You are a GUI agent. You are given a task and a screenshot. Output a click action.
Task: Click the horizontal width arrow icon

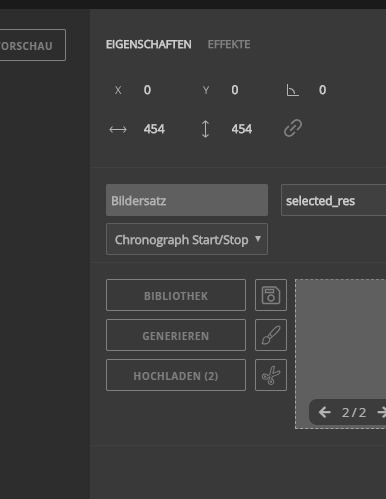pos(118,129)
